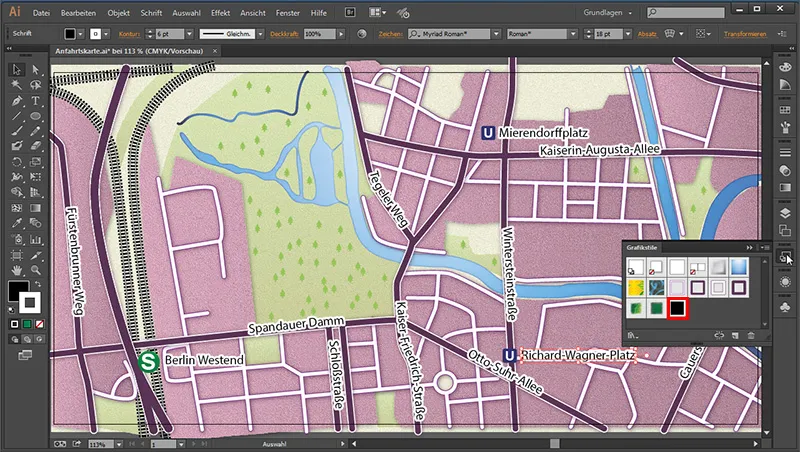Viewport: 800px width, 452px height.
Task: Break link to graphic style icon
Action: (719, 335)
